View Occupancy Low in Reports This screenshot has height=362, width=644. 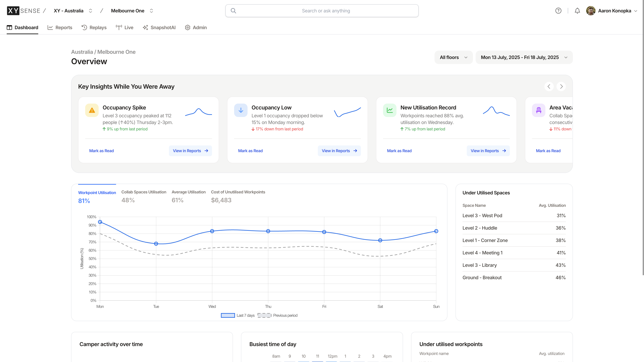coord(339,151)
